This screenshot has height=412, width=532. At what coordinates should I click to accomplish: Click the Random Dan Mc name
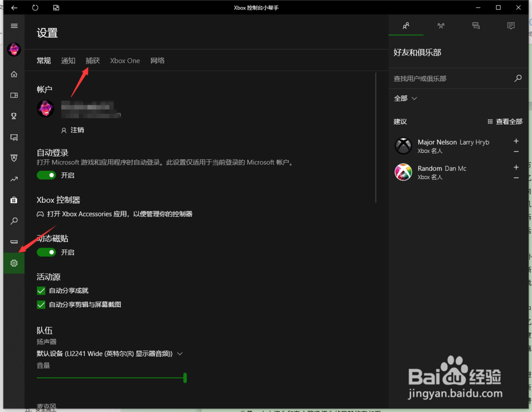(x=442, y=168)
